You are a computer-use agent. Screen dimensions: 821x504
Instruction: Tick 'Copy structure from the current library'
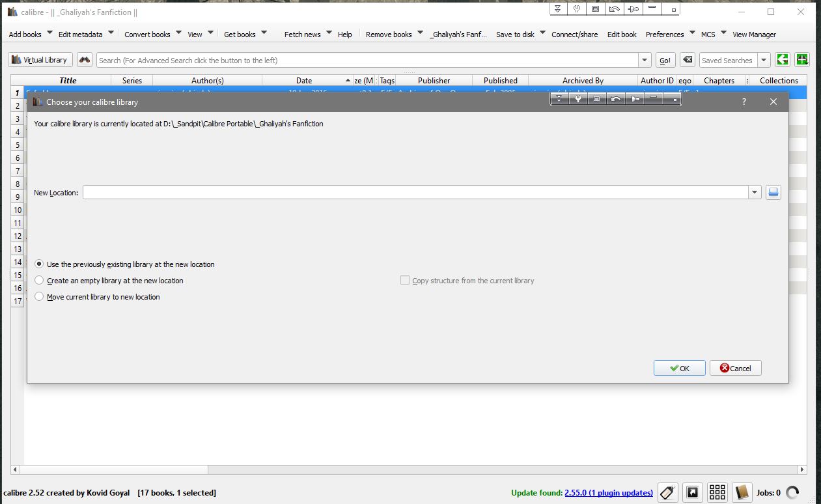(467, 281)
